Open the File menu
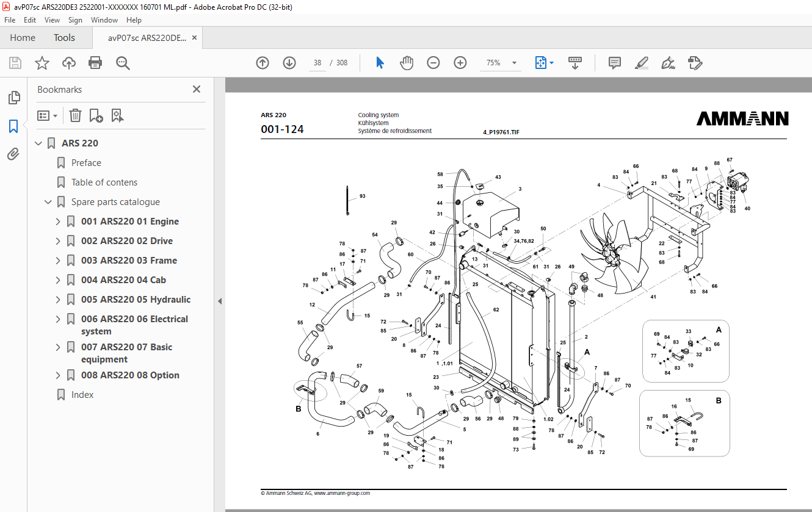Image resolution: width=812 pixels, height=512 pixels. (x=10, y=20)
